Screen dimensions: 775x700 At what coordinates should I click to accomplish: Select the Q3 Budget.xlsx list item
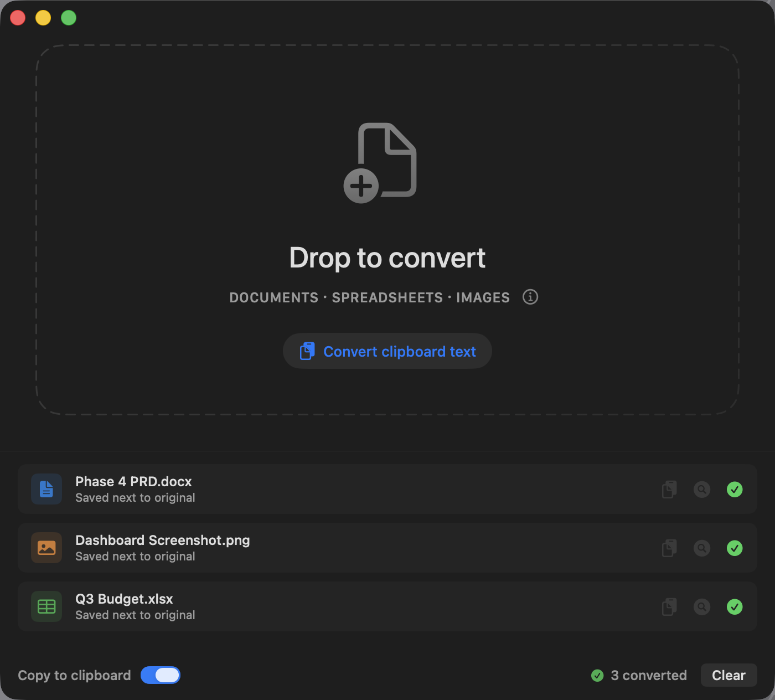click(x=387, y=606)
